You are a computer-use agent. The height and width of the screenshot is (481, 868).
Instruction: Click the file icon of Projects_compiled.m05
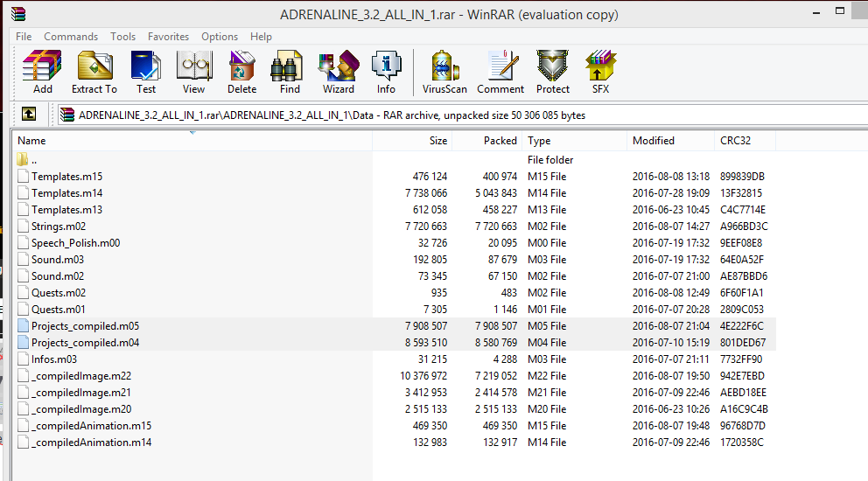tap(23, 325)
